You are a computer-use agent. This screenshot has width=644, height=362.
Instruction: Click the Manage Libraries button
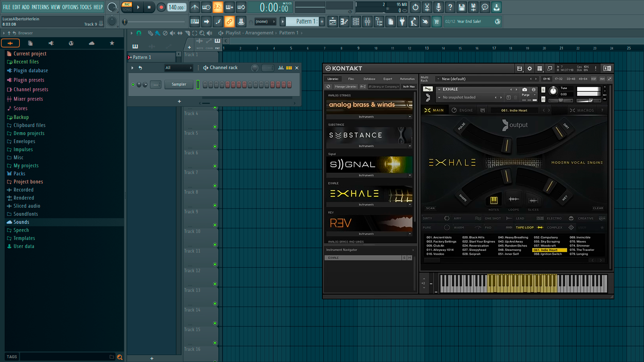tap(346, 87)
